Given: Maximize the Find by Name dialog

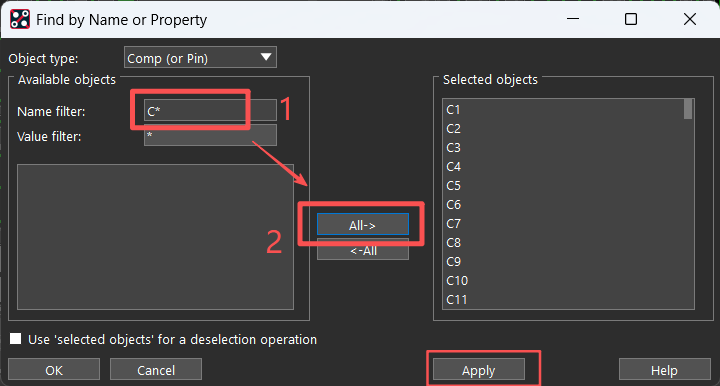Looking at the screenshot, I should point(631,19).
